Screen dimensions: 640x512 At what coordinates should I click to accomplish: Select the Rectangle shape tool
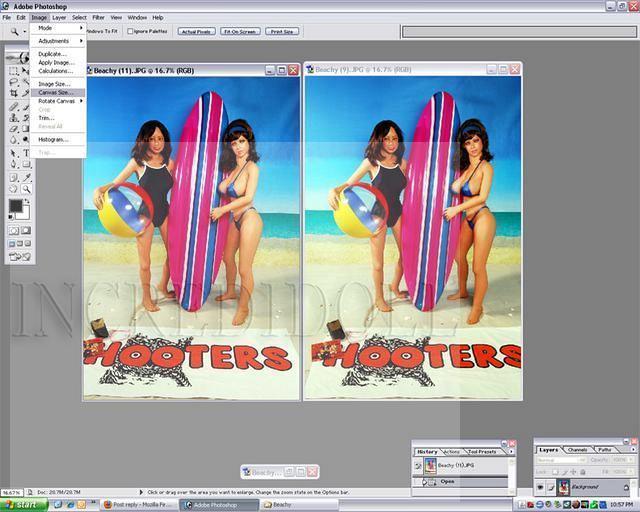[26, 165]
